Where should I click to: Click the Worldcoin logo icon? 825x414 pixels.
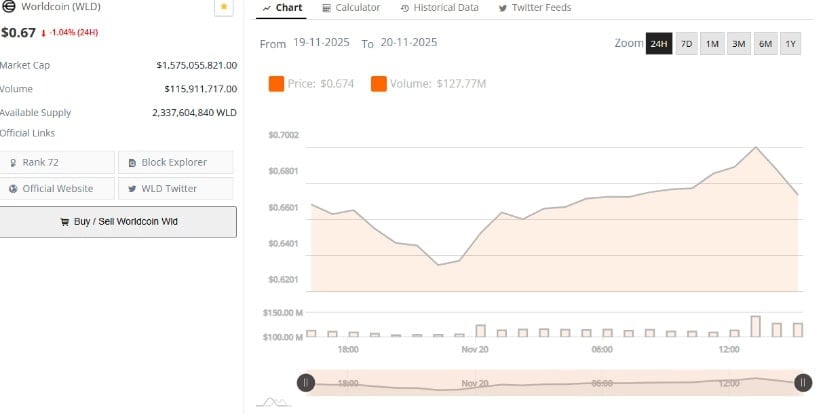tap(8, 7)
